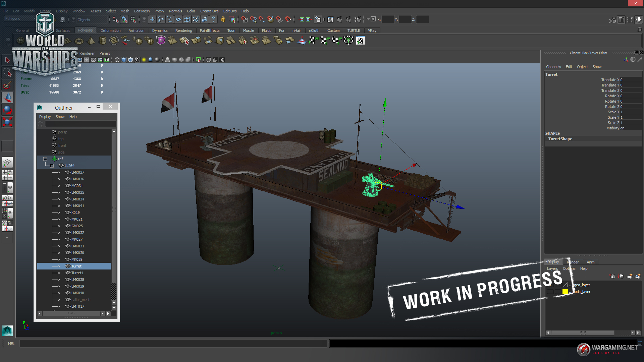Toggle display type box of lods_layer
This screenshot has height=362, width=644.
click(557, 292)
